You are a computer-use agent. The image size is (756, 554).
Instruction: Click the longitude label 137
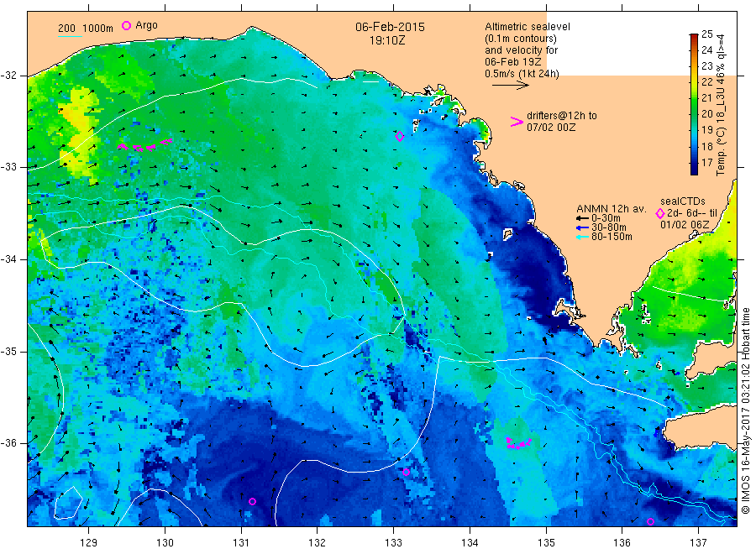[698, 543]
